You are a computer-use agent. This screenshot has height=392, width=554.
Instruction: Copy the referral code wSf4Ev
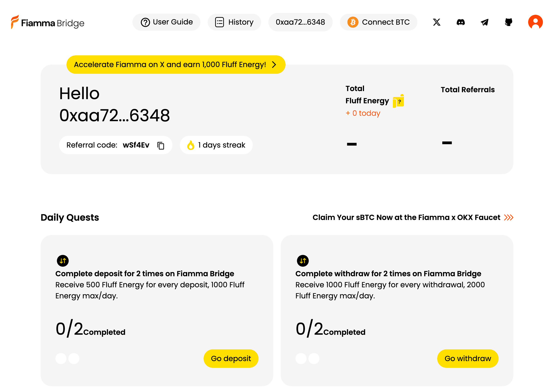tap(161, 146)
